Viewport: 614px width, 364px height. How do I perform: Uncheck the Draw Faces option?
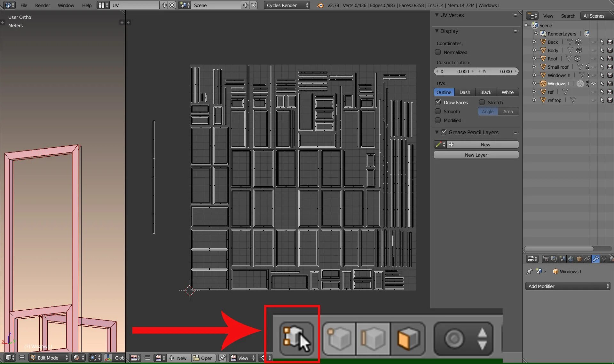click(438, 102)
